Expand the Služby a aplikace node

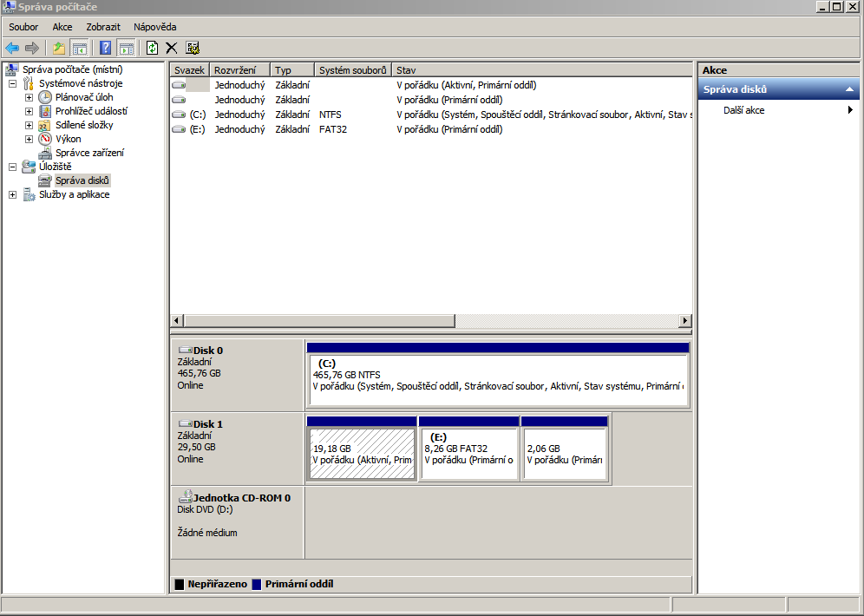[x=13, y=194]
